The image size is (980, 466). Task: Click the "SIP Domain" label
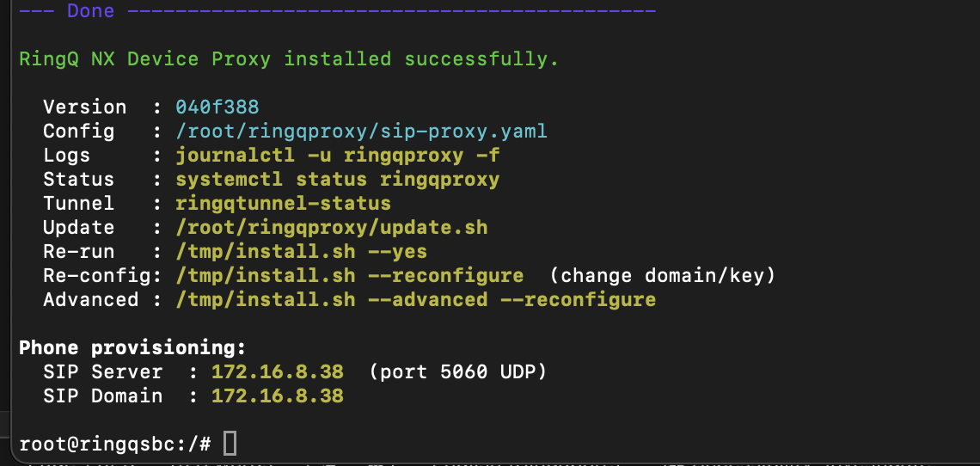103,396
